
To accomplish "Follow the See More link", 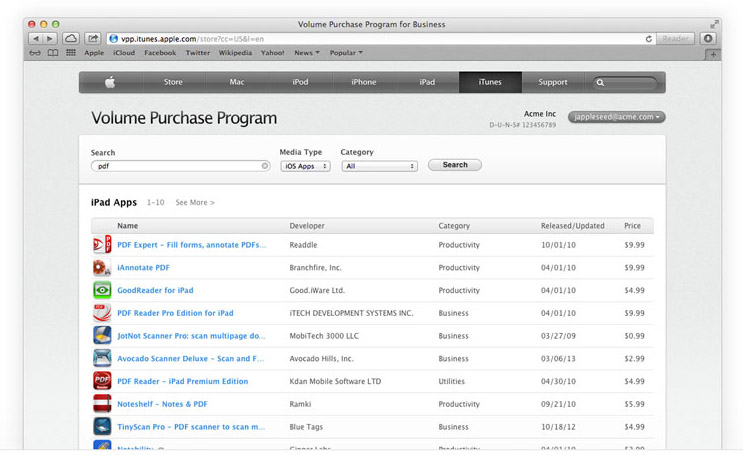I will [195, 202].
